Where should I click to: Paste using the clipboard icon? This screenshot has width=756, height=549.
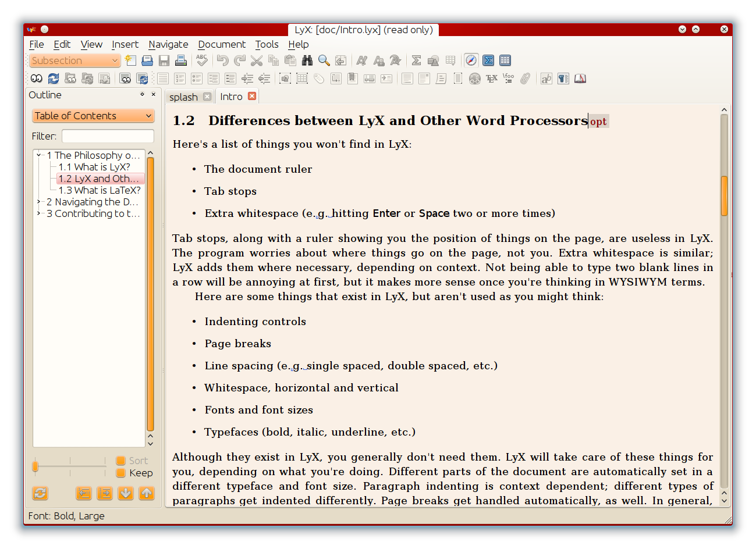coord(290,60)
